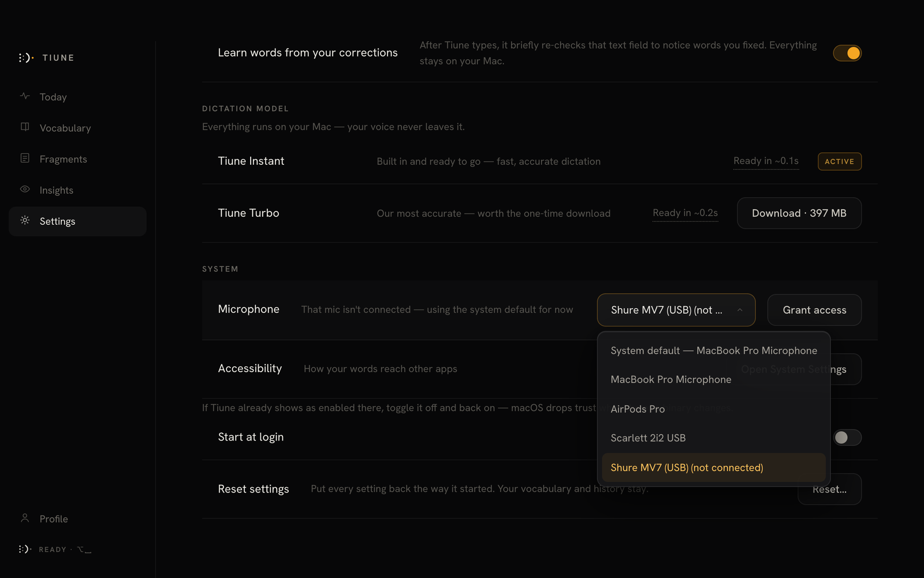This screenshot has height=578, width=924.
Task: Click the "Reset settings" label
Action: coord(254,489)
